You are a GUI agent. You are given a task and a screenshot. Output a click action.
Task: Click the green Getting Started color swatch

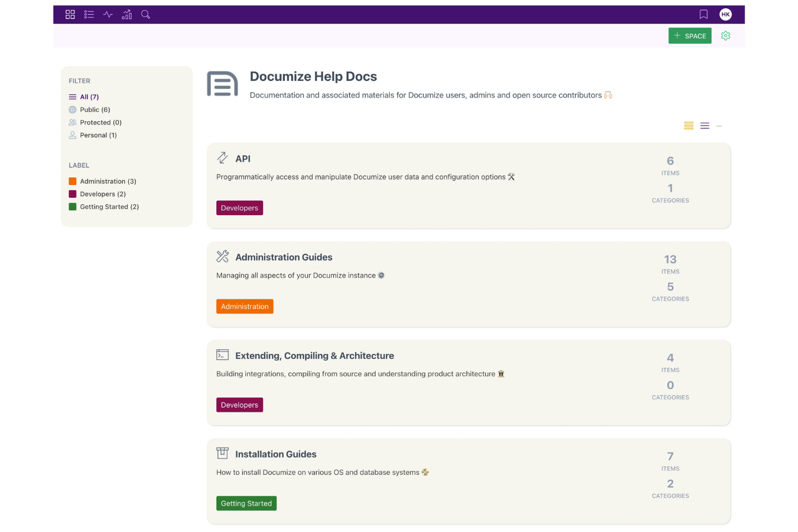[x=72, y=207]
